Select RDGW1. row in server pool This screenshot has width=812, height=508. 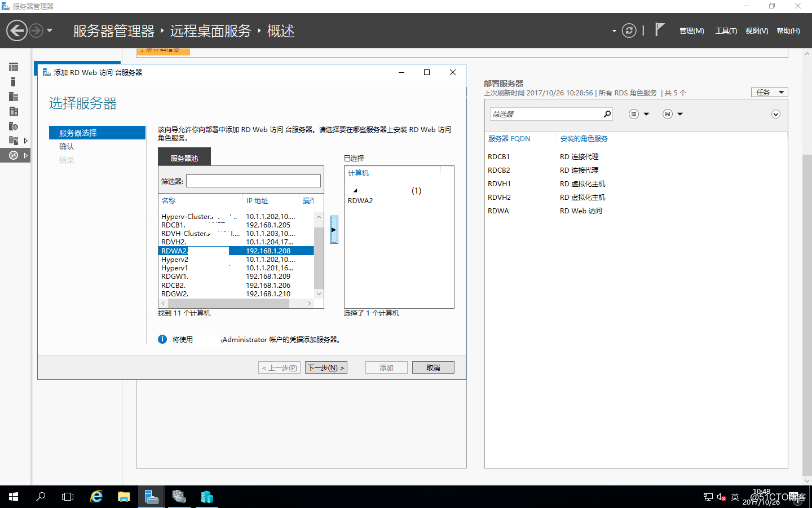236,276
